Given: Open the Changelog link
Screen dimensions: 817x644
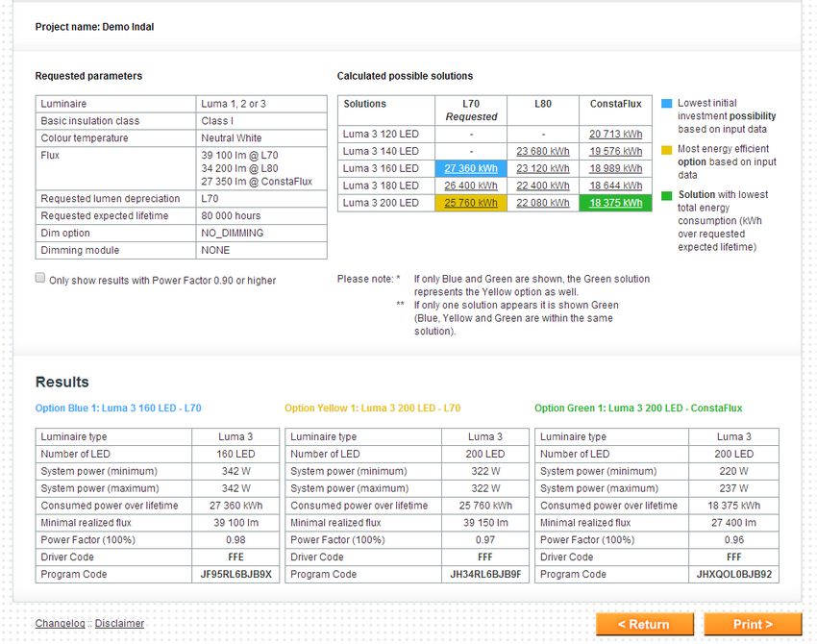Looking at the screenshot, I should point(60,623).
